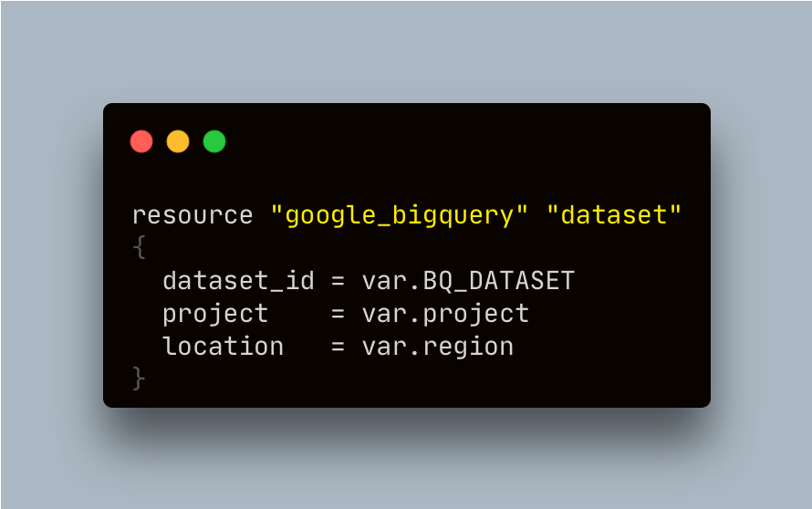Image resolution: width=812 pixels, height=509 pixels.
Task: Click the equals sign after dataset_id
Action: tap(338, 281)
